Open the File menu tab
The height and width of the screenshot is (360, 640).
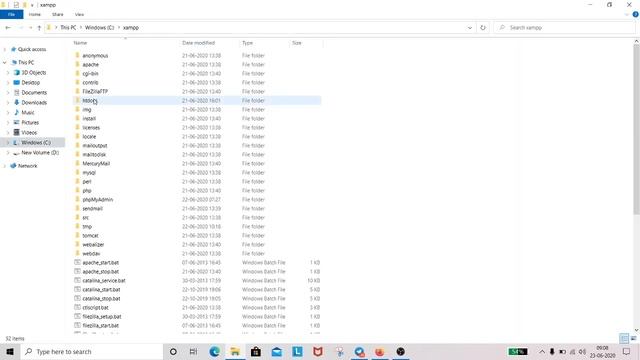11,14
